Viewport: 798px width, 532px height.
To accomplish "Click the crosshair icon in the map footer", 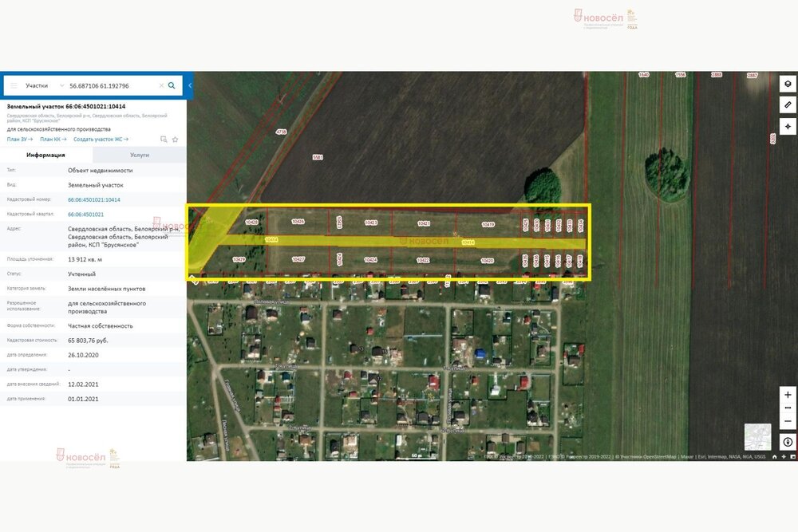I will pos(784,457).
